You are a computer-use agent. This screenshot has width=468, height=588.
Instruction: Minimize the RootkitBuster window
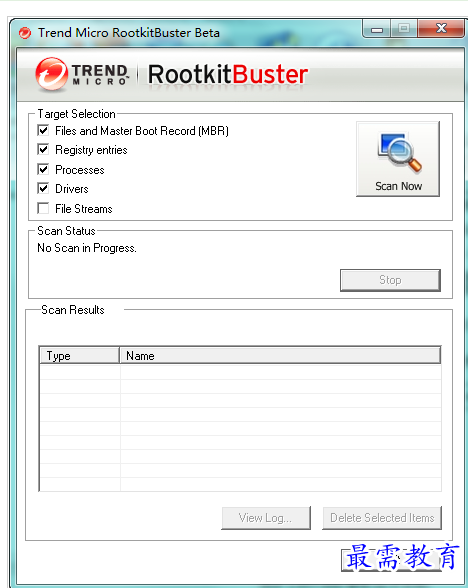(x=377, y=29)
